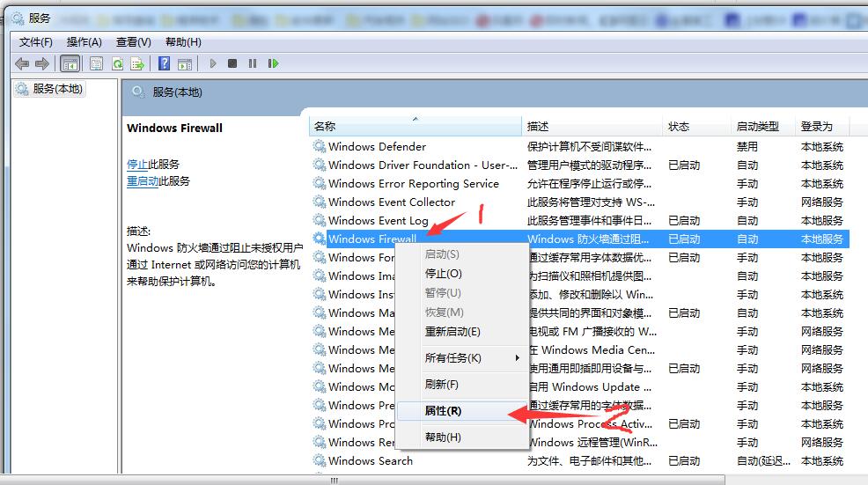The width and height of the screenshot is (868, 485).
Task: Select the highlighted Windows Firewall row
Action: pyautogui.click(x=579, y=239)
